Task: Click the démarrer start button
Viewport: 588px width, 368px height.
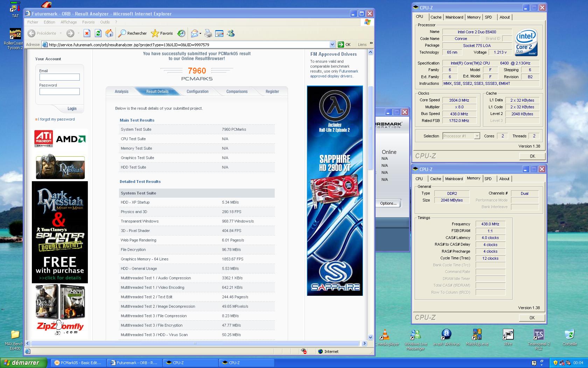Action: pyautogui.click(x=23, y=363)
